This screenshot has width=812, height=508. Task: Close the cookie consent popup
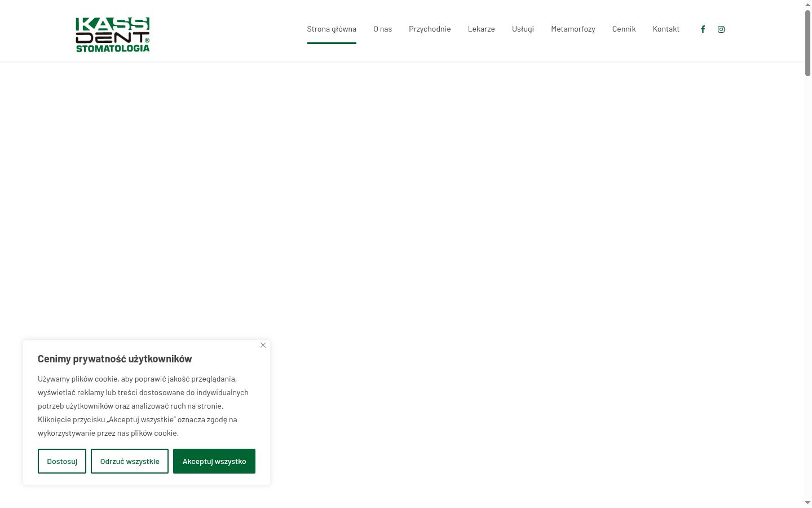(263, 345)
